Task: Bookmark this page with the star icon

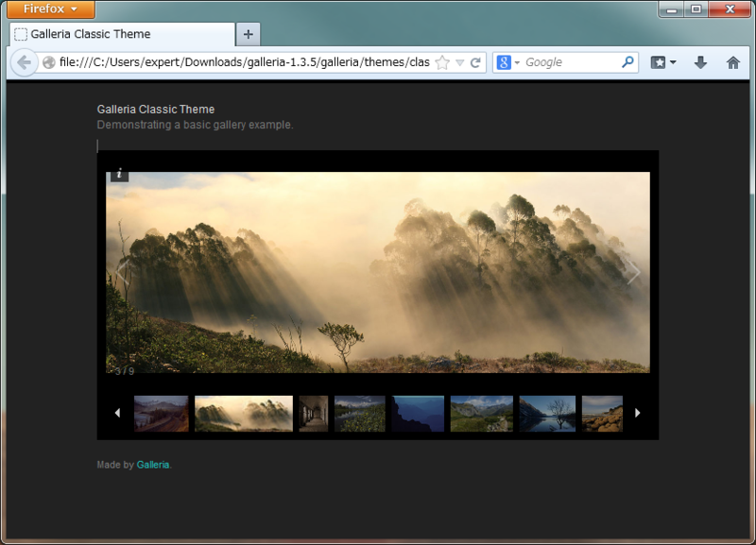Action: tap(442, 62)
